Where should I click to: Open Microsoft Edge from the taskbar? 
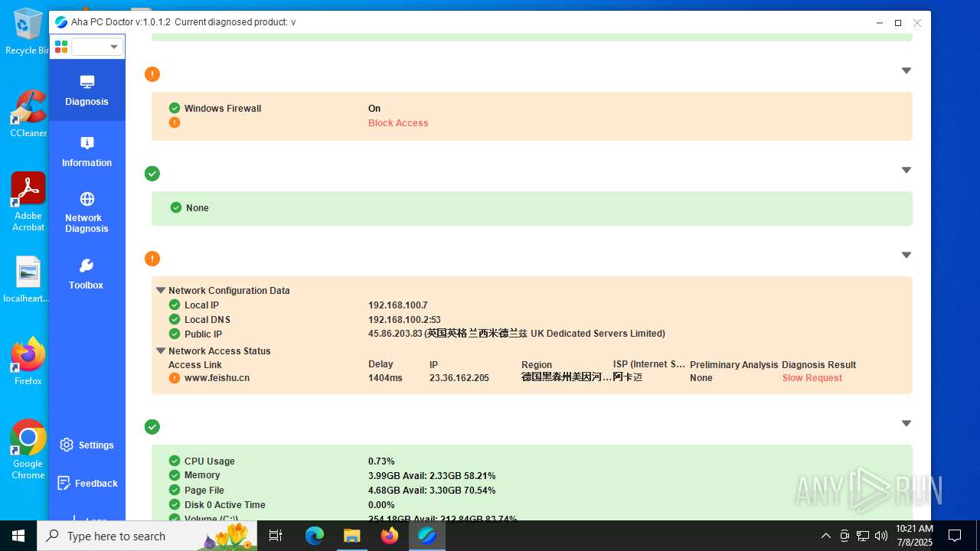pos(315,536)
